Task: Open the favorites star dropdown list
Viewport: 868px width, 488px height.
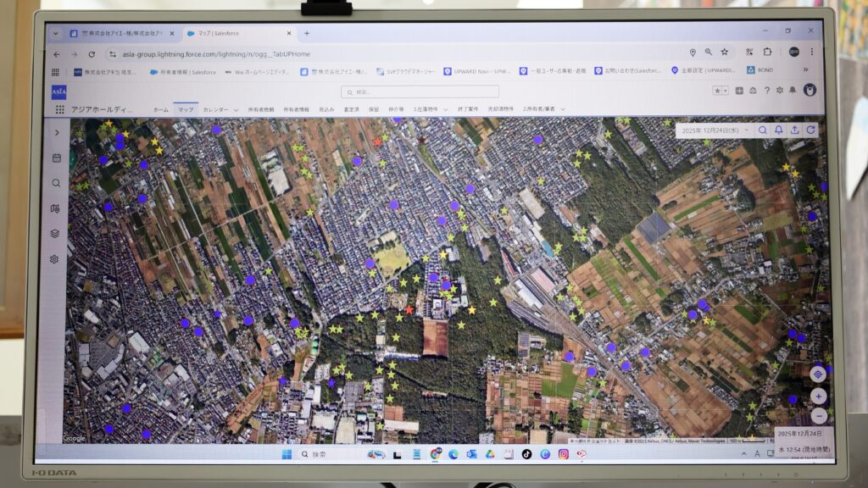Action: coord(725,91)
